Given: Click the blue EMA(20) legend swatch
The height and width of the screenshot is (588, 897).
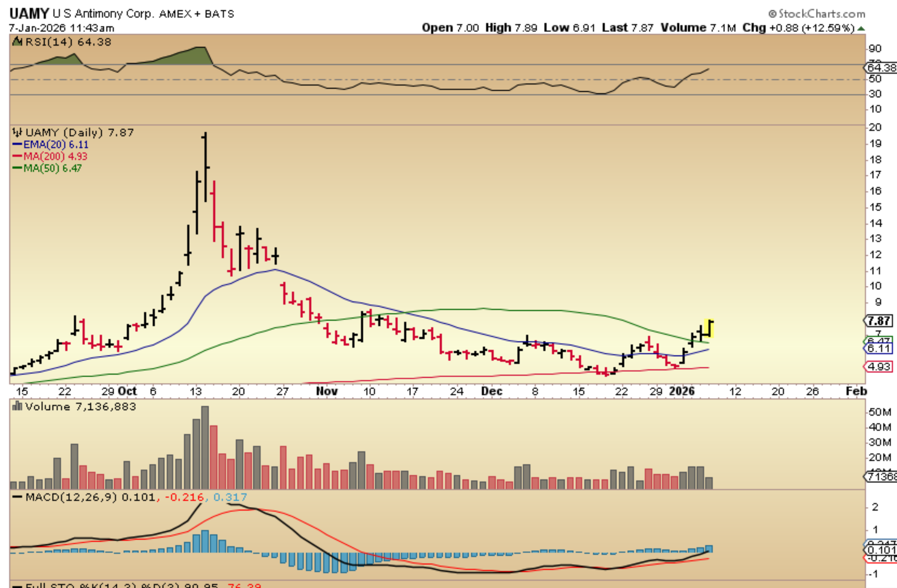Looking at the screenshot, I should [17, 144].
